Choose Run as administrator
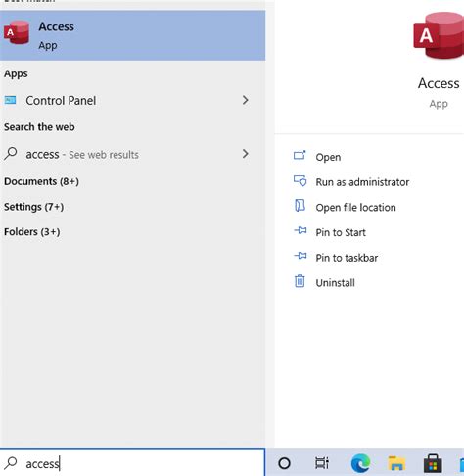Image resolution: width=464 pixels, height=476 pixels. (x=362, y=182)
